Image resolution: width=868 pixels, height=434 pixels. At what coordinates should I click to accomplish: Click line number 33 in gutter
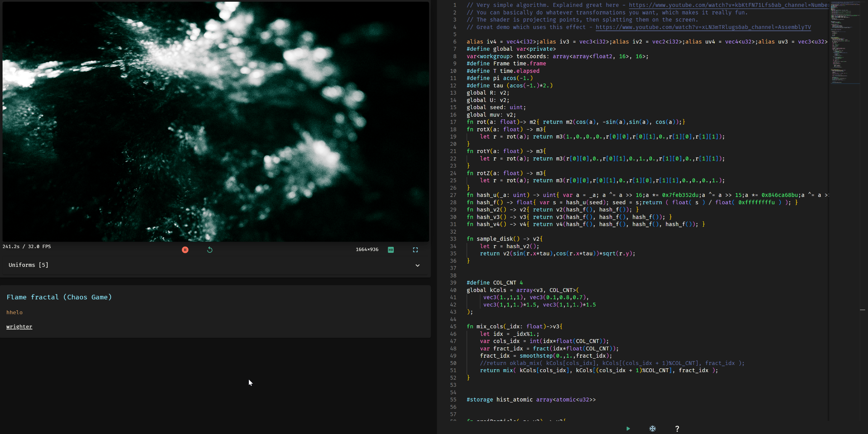coord(453,239)
